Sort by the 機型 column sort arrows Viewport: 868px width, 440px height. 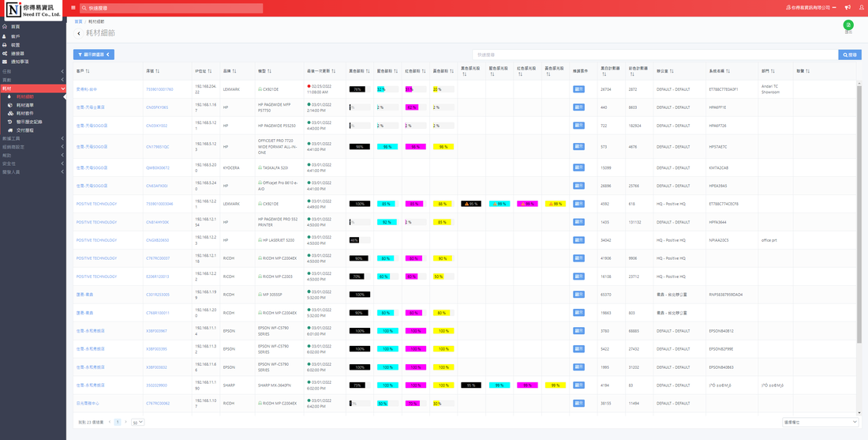[x=270, y=71]
